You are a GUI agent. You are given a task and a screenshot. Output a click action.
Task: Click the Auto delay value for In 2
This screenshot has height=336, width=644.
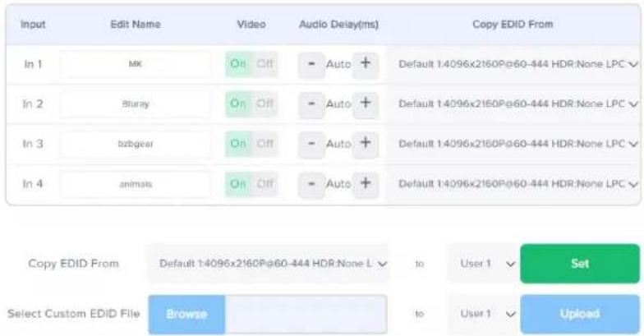tap(338, 104)
